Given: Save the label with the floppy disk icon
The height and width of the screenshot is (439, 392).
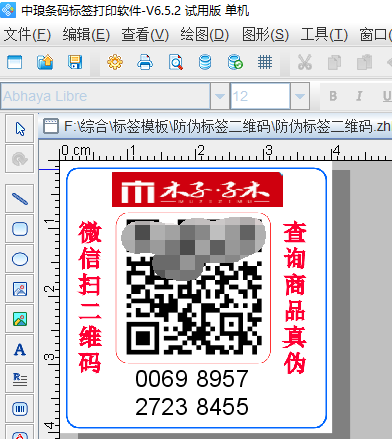Looking at the screenshot, I should (75, 62).
